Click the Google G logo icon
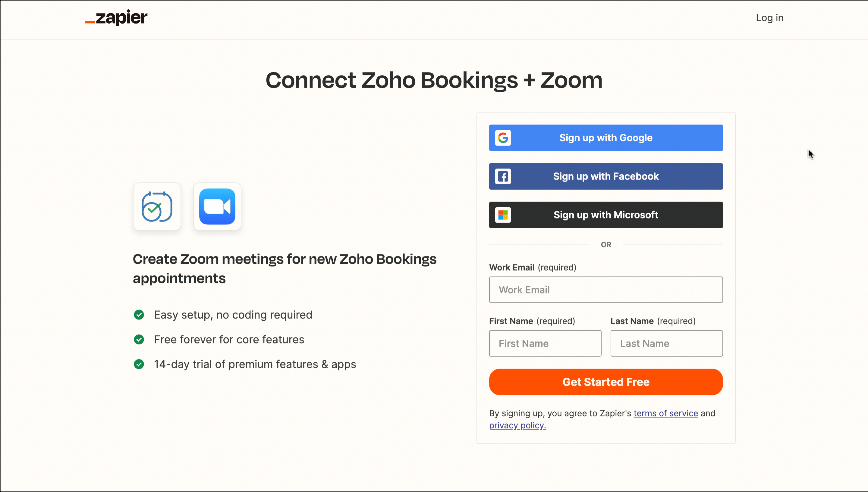Viewport: 868px width, 492px height. coord(503,138)
